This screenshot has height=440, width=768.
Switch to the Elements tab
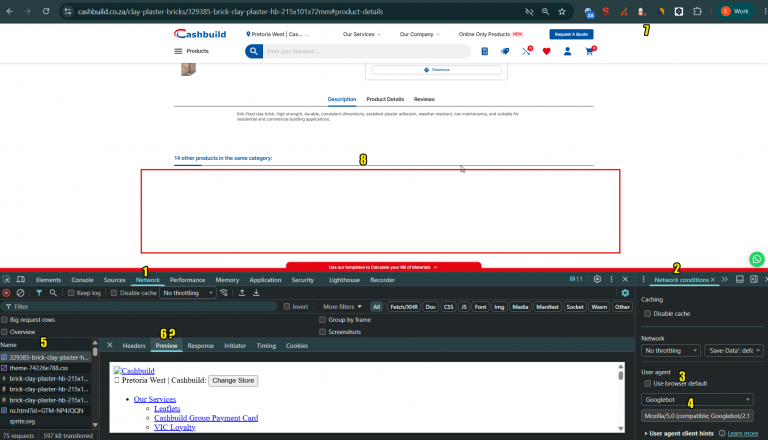pyautogui.click(x=48, y=280)
